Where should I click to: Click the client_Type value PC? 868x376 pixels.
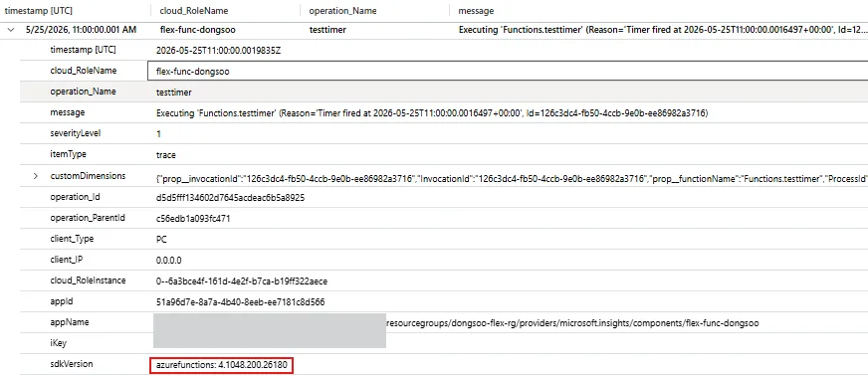pyautogui.click(x=161, y=240)
